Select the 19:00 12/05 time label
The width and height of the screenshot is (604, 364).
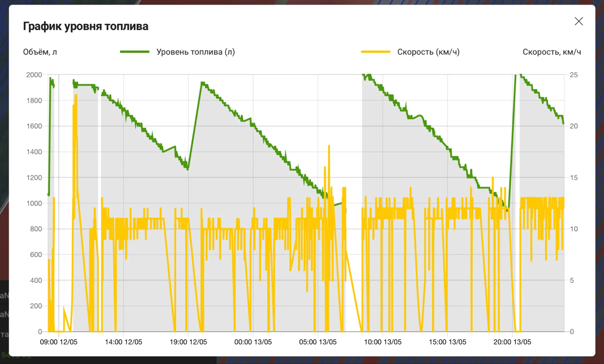(x=188, y=342)
